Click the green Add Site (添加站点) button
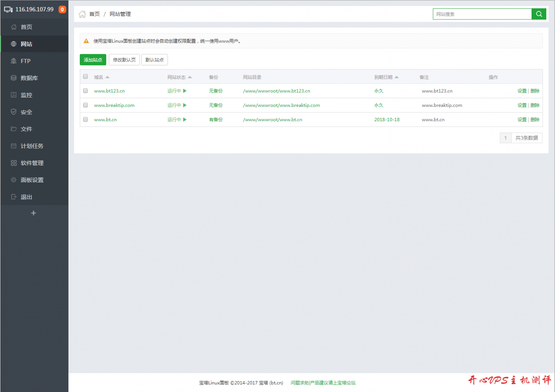Image resolution: width=555 pixels, height=392 pixels. 93,60
